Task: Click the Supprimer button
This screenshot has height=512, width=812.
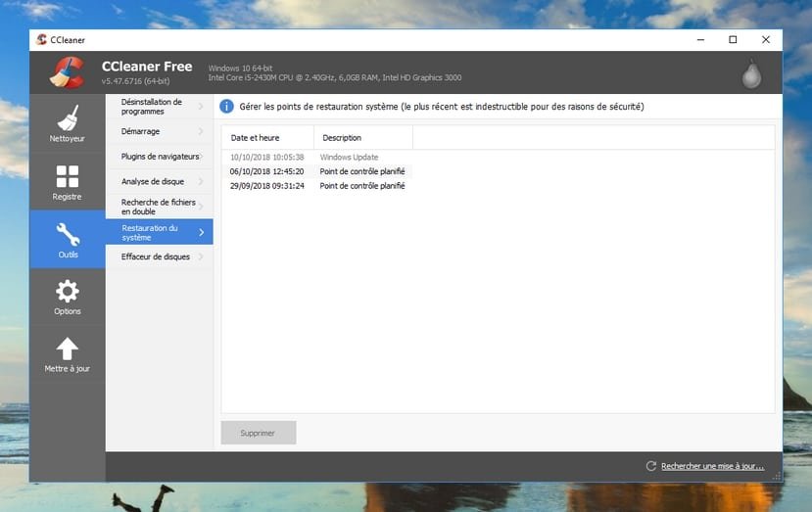Action: click(x=259, y=433)
